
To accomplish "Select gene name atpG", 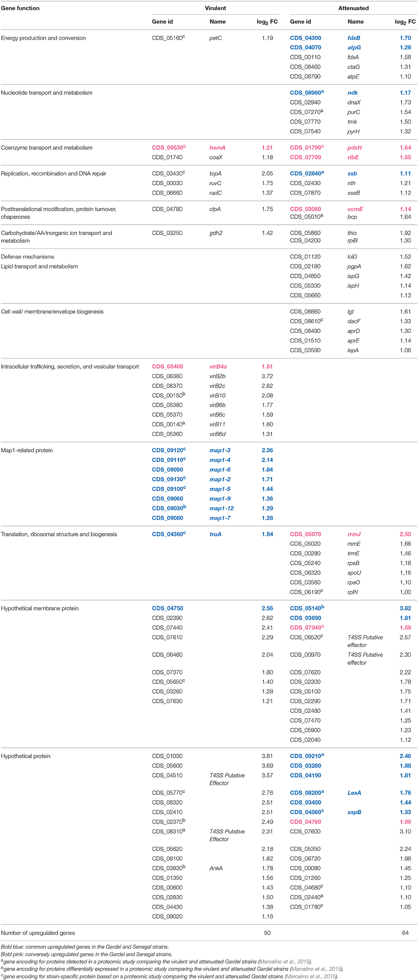I will point(354,47).
